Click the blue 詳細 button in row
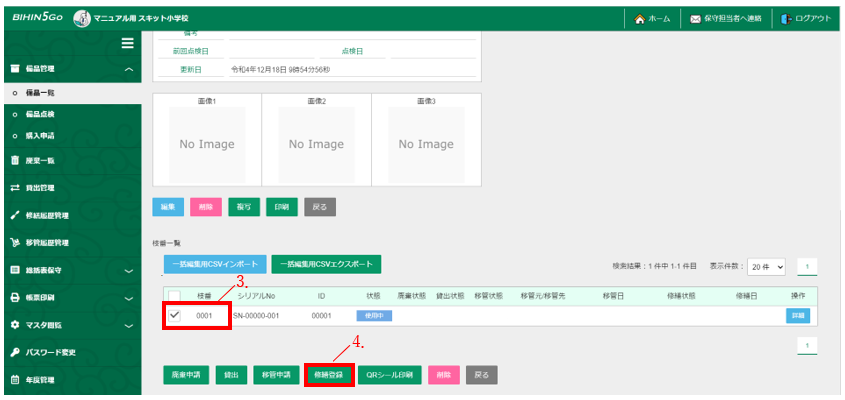 pyautogui.click(x=798, y=316)
